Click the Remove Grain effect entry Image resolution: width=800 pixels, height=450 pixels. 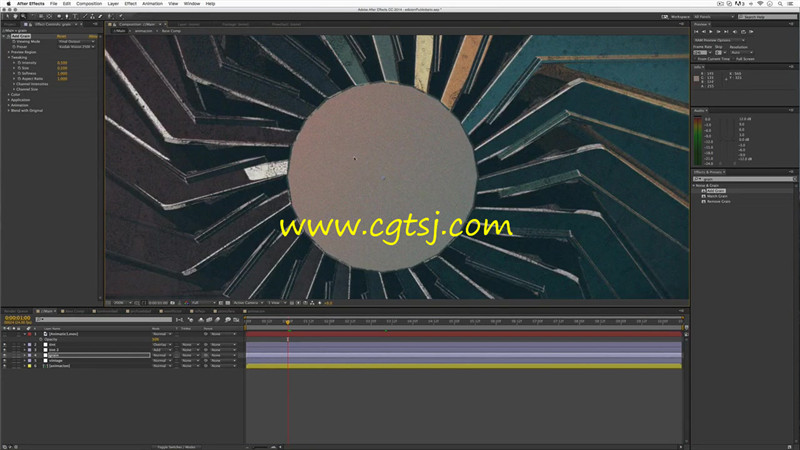(718, 202)
